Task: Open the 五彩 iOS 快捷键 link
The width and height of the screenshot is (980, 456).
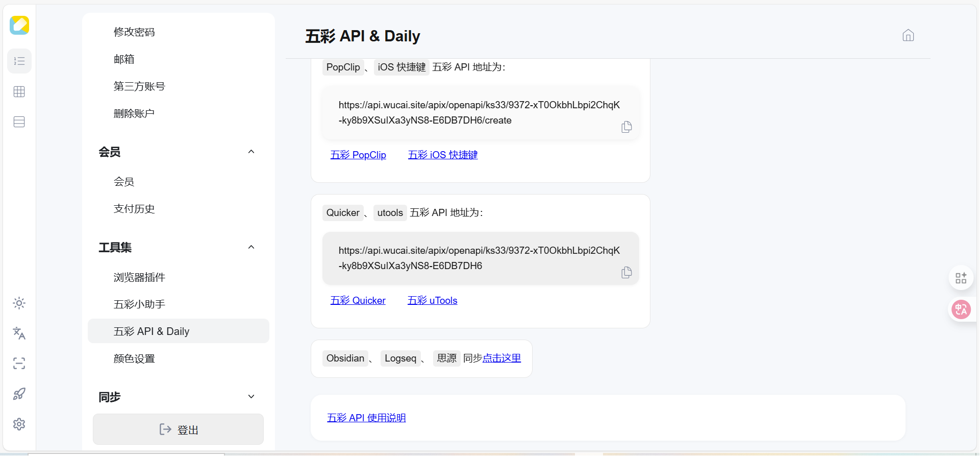Action: 443,155
